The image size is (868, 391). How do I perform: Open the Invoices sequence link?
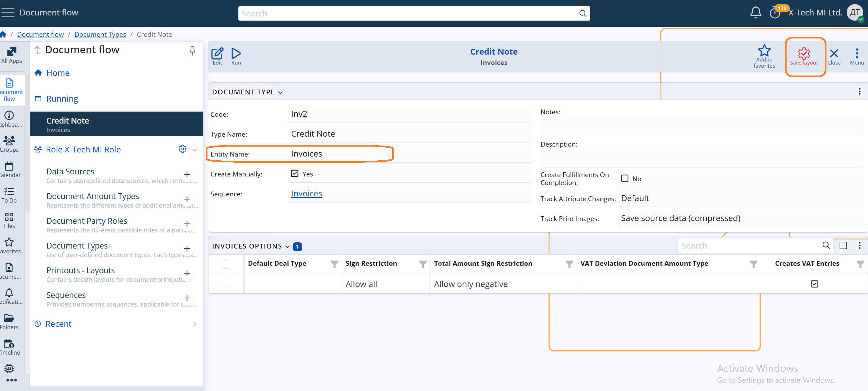(x=306, y=193)
